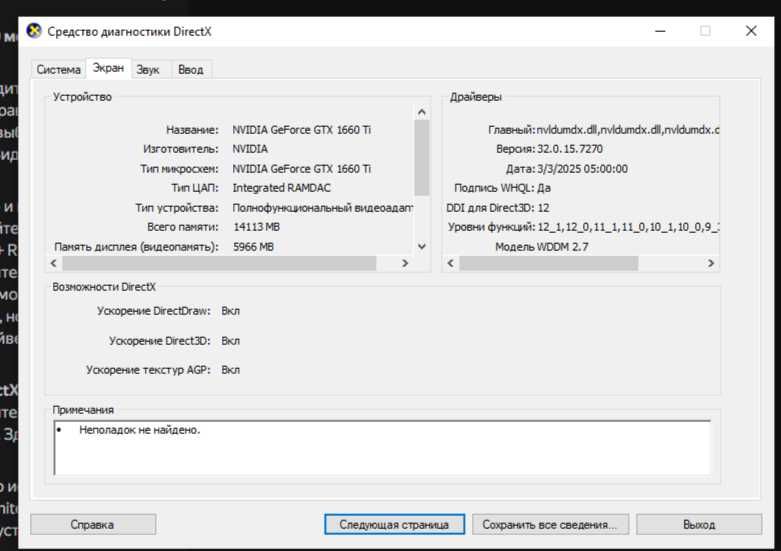Image resolution: width=781 pixels, height=551 pixels.
Task: Click the left arrow in the Устройство horizontal scrollbar
Action: 54,263
